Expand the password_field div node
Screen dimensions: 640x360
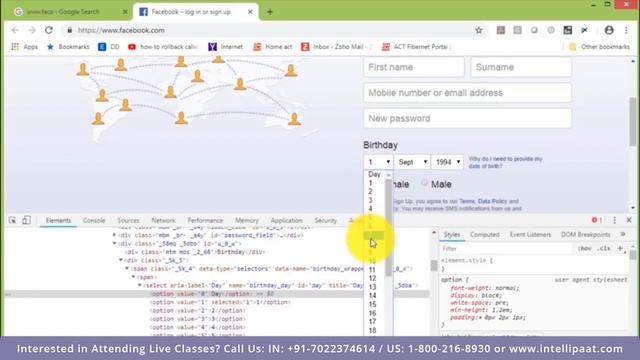tap(114, 235)
